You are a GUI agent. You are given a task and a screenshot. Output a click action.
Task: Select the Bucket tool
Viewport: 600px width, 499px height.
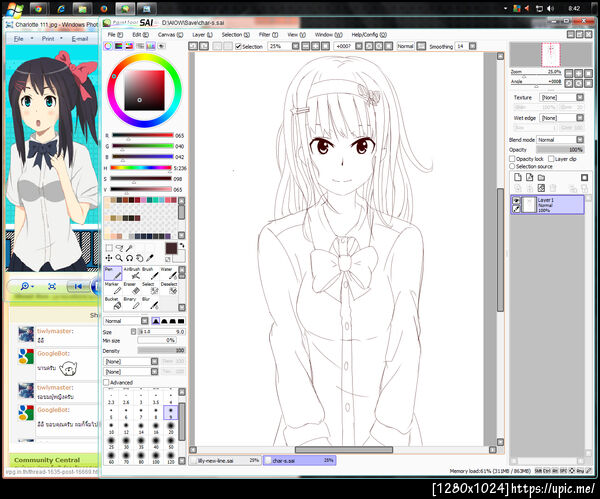coord(113,303)
